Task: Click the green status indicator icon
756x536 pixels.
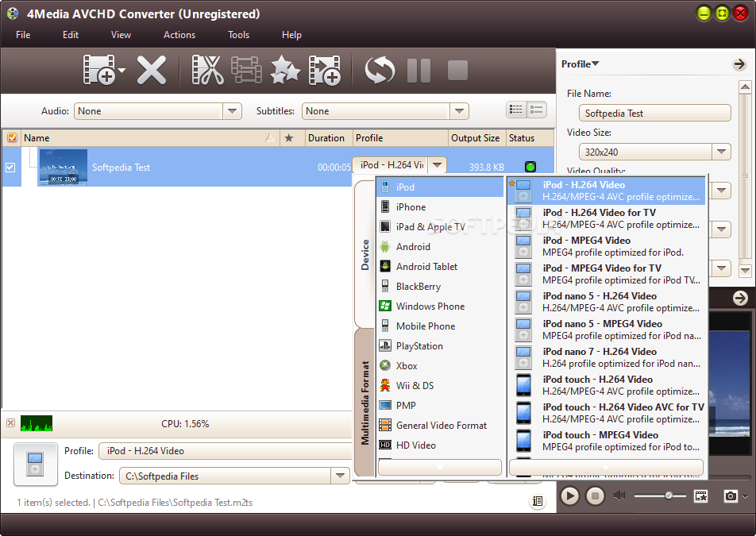Action: tap(530, 167)
